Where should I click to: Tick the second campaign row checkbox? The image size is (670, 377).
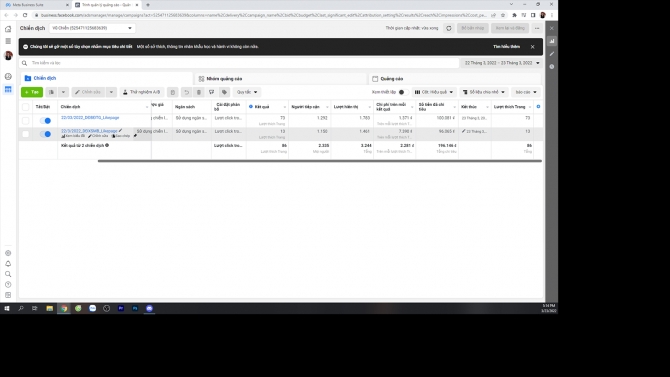[x=26, y=134]
